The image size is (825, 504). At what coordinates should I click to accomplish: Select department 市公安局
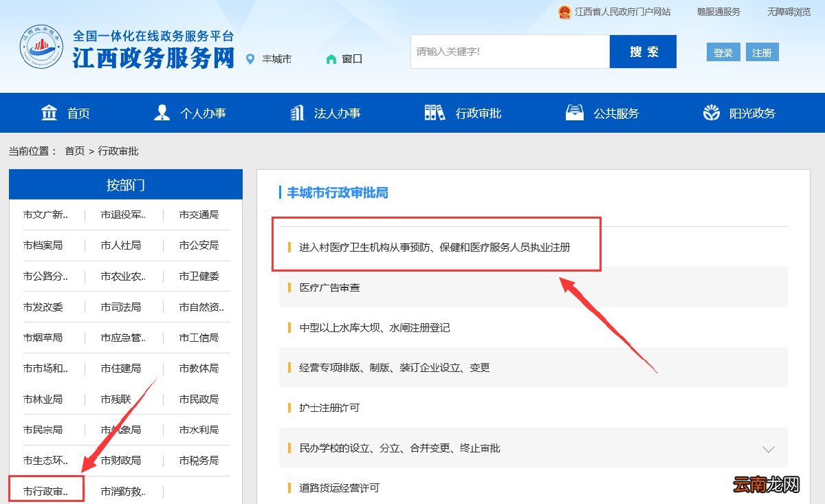click(199, 245)
